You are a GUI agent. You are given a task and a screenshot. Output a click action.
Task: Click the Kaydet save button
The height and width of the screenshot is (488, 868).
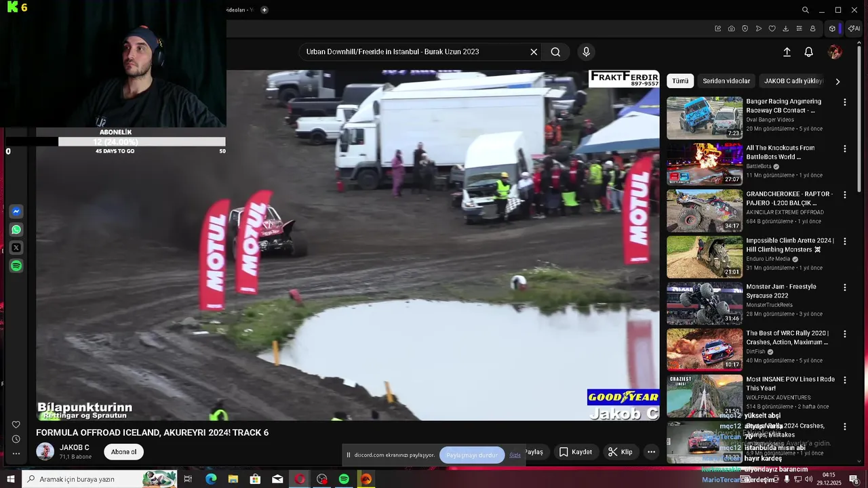coord(575,452)
